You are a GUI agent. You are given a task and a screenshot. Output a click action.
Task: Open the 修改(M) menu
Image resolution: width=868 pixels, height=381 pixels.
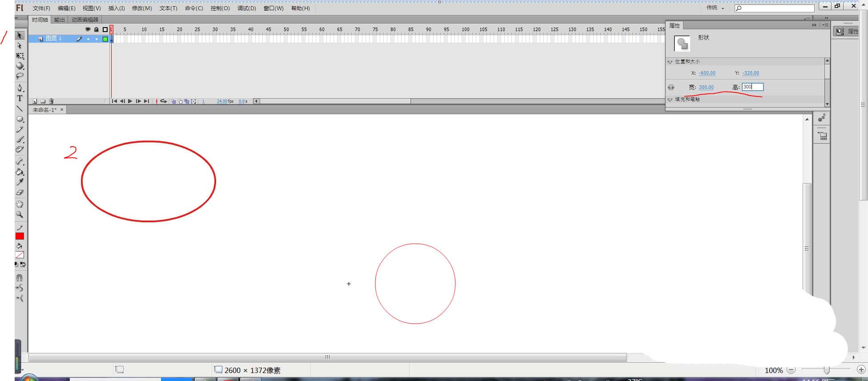click(x=142, y=8)
